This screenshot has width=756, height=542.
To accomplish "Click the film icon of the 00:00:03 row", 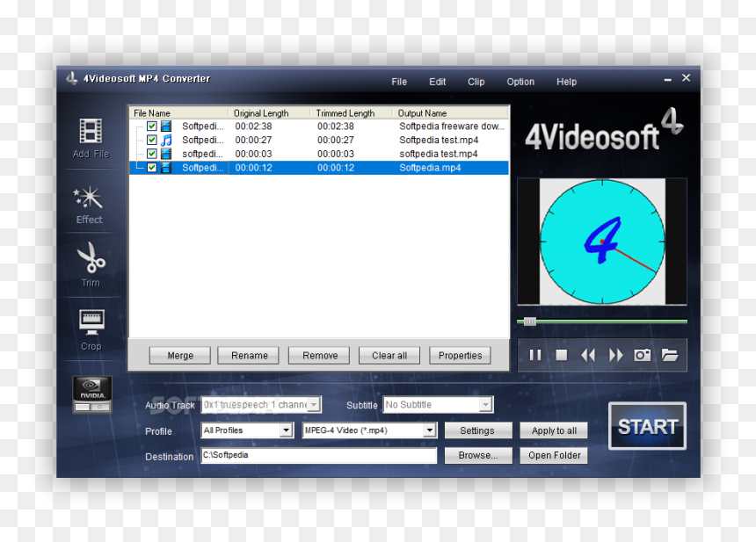I will (x=166, y=154).
